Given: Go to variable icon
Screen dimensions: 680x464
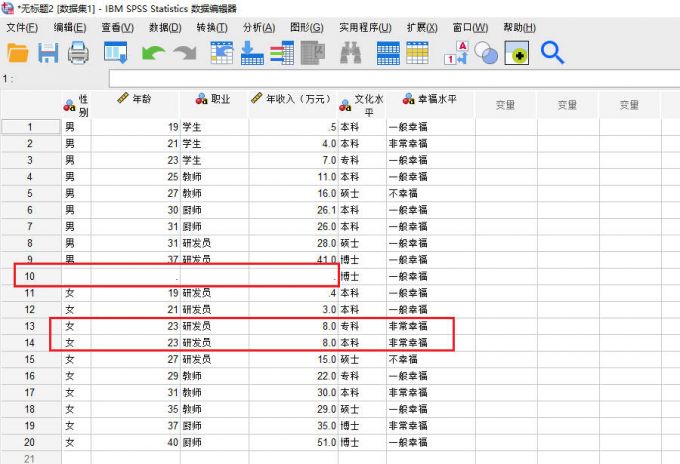Looking at the screenshot, I should [x=252, y=53].
